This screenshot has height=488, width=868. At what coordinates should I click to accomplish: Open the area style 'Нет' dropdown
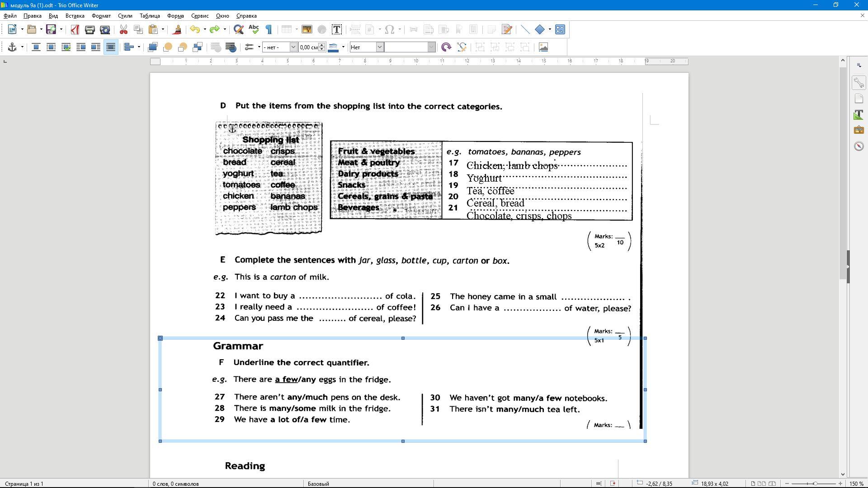tap(380, 47)
